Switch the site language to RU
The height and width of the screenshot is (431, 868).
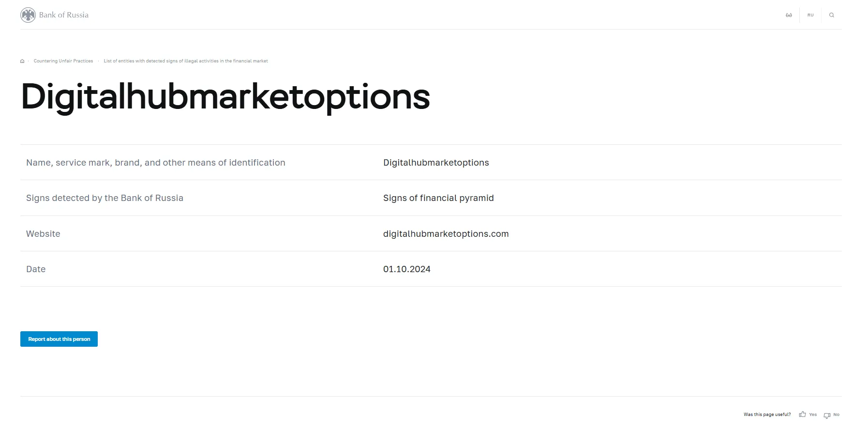810,15
